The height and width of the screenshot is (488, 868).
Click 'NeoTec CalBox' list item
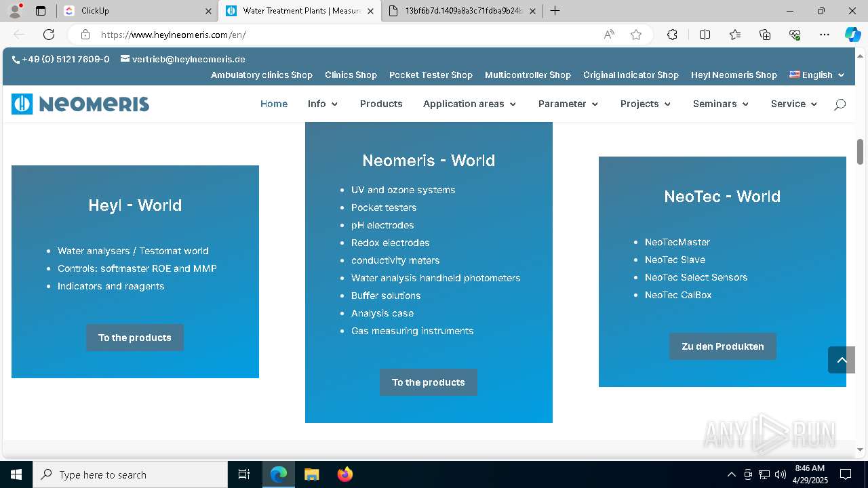click(678, 295)
